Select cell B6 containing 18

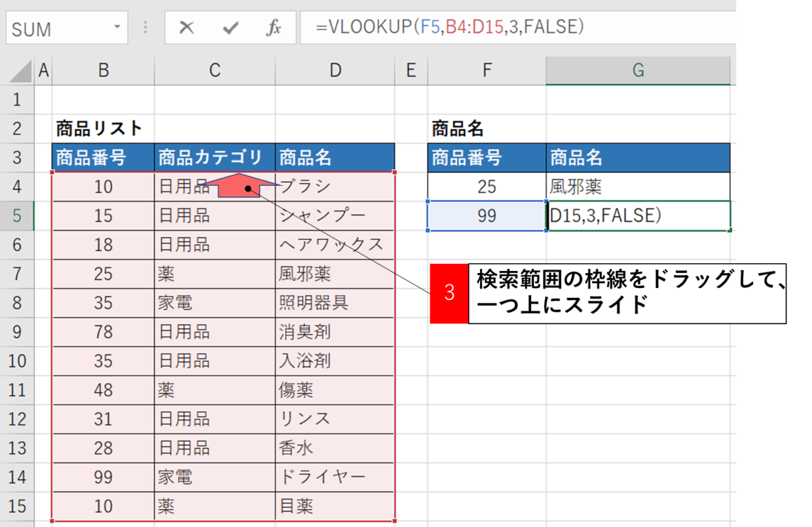pos(103,244)
